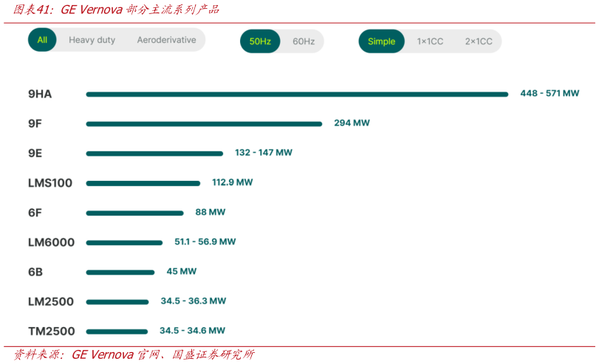Filter by Heavy duty turbines

92,40
